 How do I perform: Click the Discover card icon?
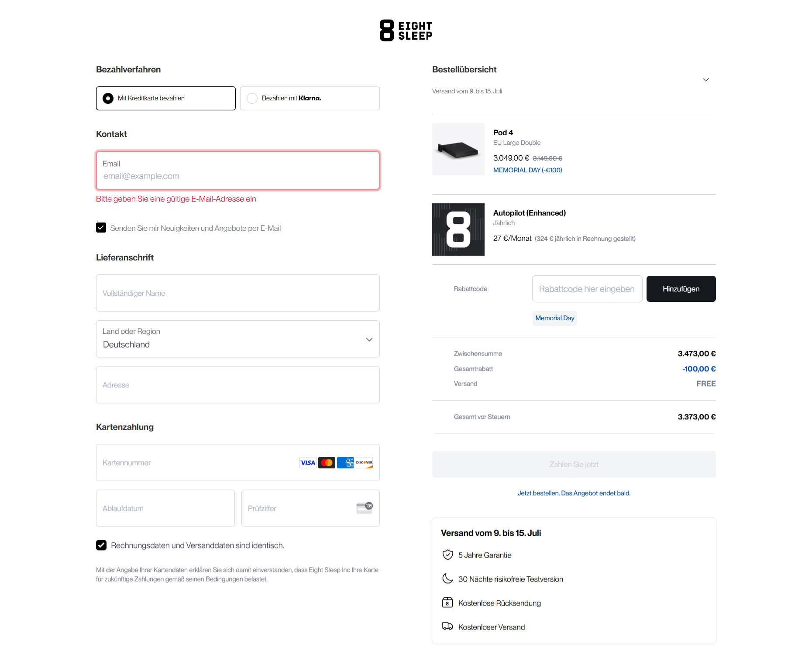coord(364,463)
